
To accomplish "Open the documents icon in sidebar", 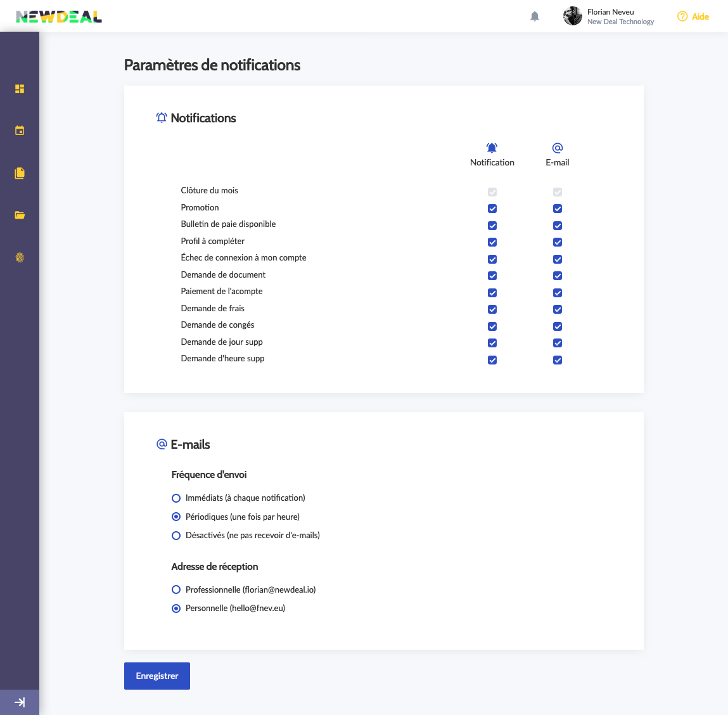I will pyautogui.click(x=20, y=173).
